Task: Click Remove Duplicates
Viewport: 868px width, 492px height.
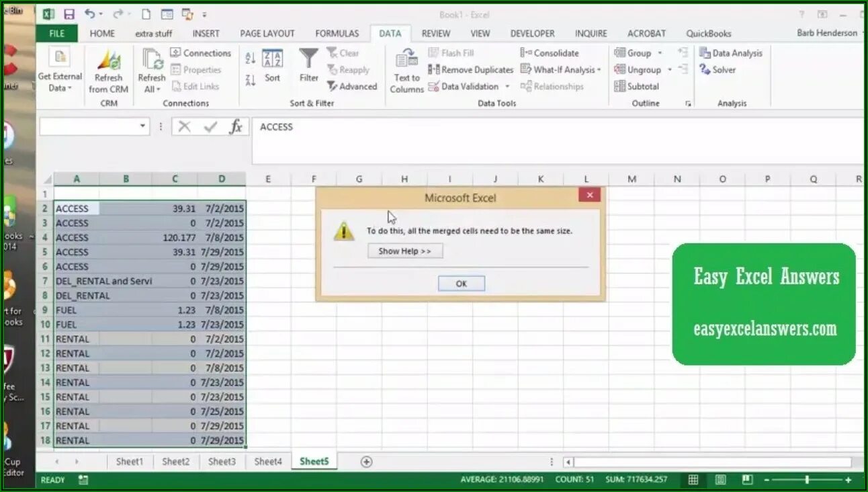Action: 470,70
